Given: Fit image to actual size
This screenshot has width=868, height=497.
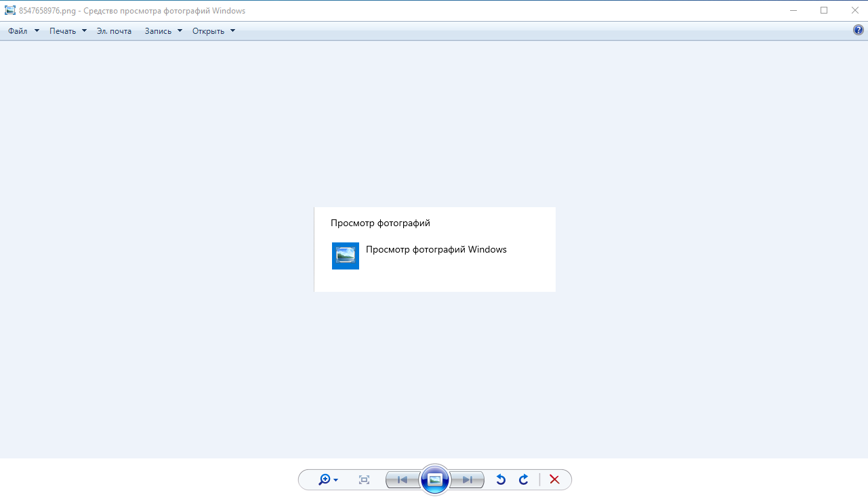Looking at the screenshot, I should pyautogui.click(x=365, y=479).
